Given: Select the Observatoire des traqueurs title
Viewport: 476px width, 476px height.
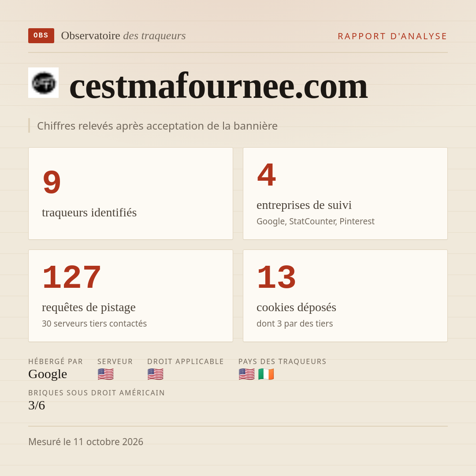Looking at the screenshot, I should pyautogui.click(x=123, y=36).
